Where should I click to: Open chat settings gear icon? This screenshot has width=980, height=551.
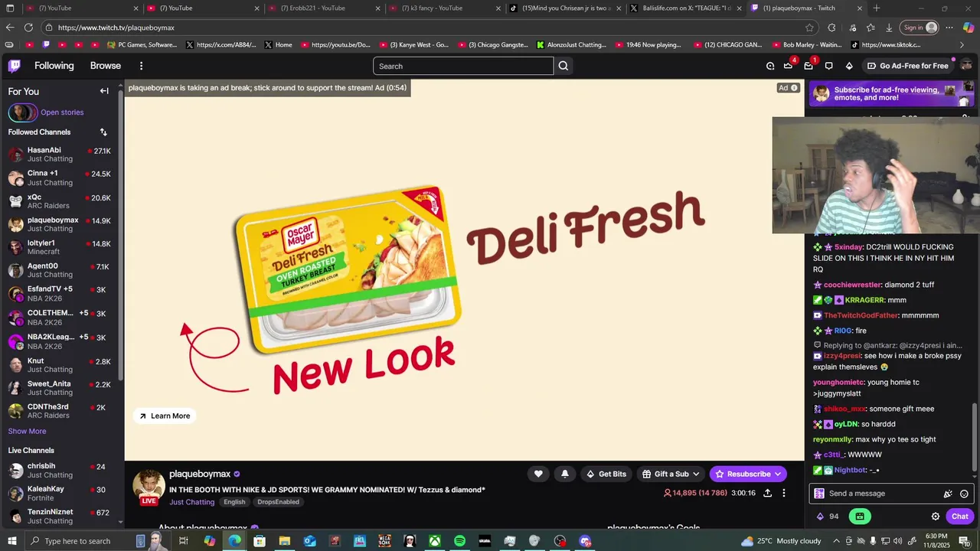[935, 517]
